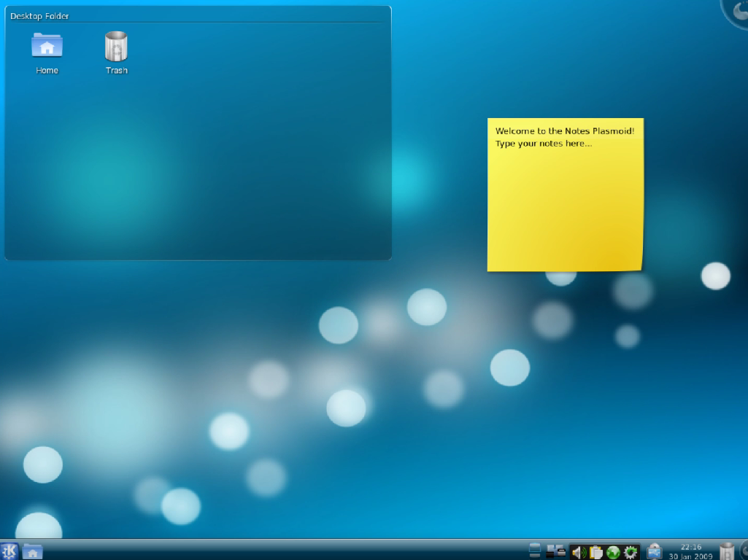The height and width of the screenshot is (560, 748).
Task: Open the device notifier in the panel
Action: pyautogui.click(x=654, y=551)
